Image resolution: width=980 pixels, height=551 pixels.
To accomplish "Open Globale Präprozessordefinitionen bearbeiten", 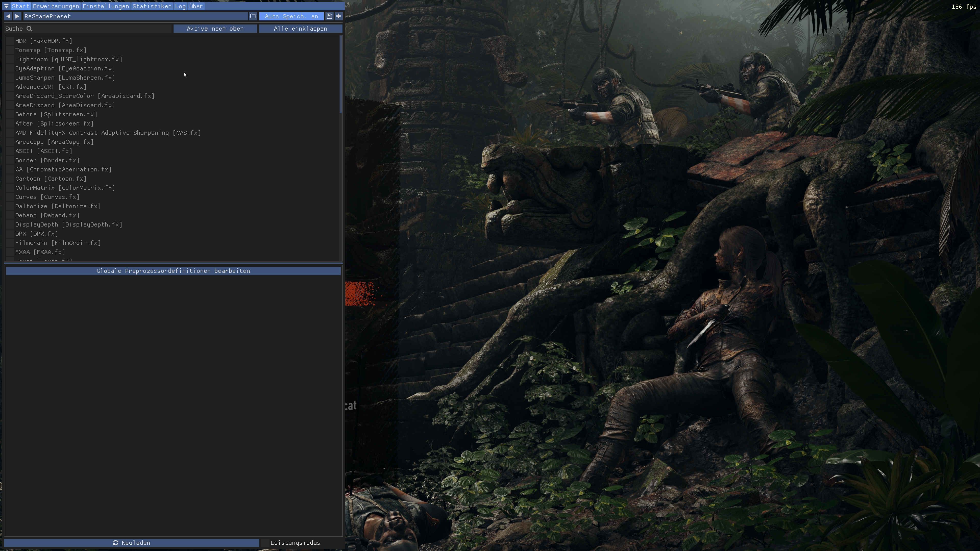I will tap(173, 271).
